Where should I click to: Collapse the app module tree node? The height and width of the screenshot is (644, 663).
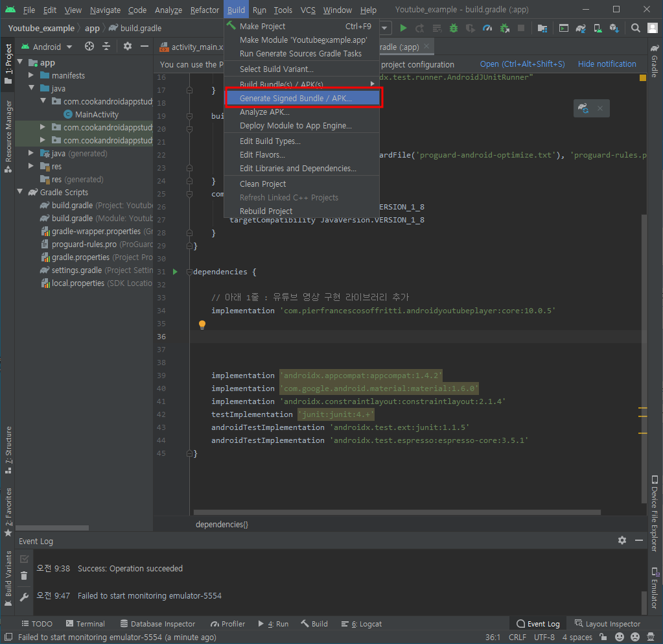(20, 62)
